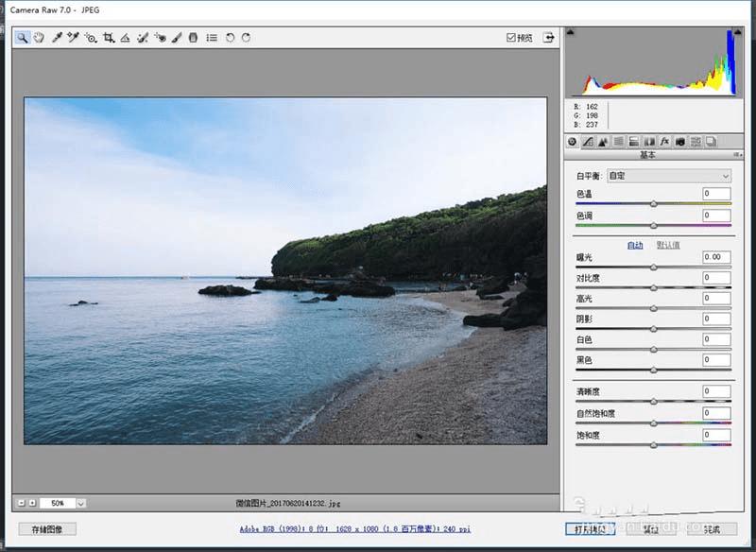This screenshot has width=756, height=552.
Task: Rotate the image clockwise
Action: point(246,38)
